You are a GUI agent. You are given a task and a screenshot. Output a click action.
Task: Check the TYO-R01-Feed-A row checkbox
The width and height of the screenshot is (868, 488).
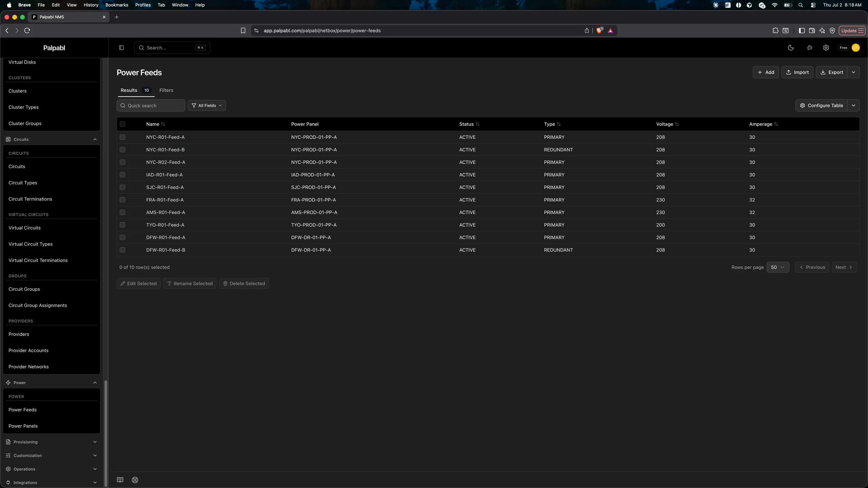click(x=122, y=225)
